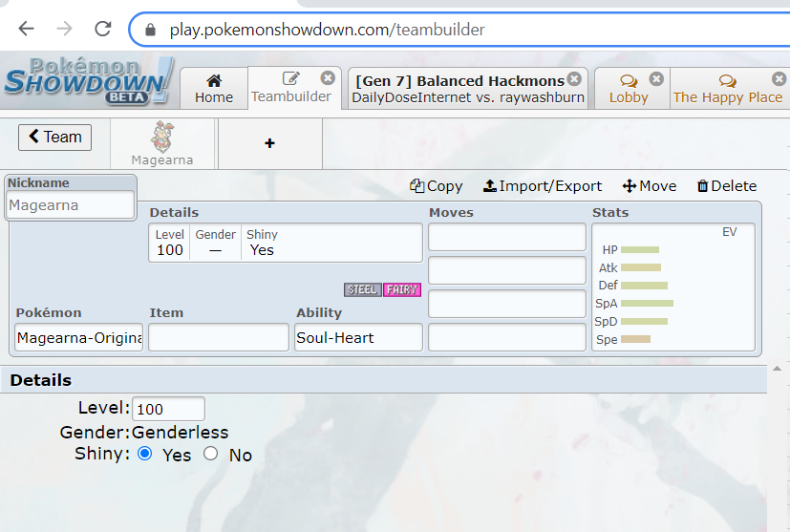
Task: Click the HP stat bar
Action: pyautogui.click(x=640, y=250)
